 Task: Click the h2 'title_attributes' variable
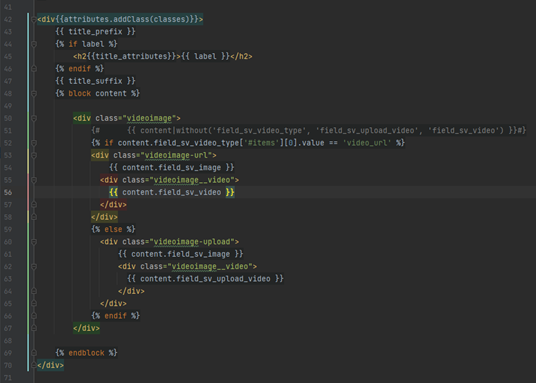pos(132,56)
